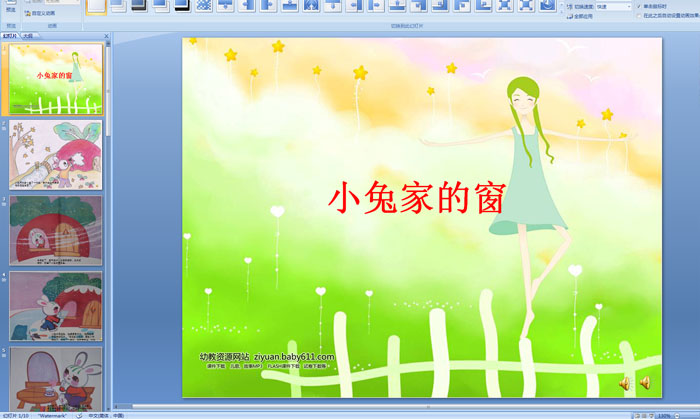Image resolution: width=700 pixels, height=419 pixels.
Task: Switch to Slide Sorter view
Action: click(644, 415)
